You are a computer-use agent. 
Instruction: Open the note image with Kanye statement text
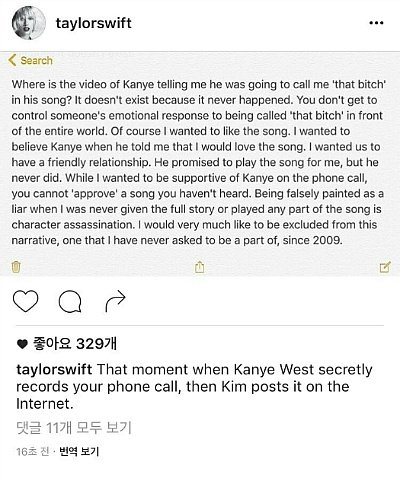[x=200, y=164]
